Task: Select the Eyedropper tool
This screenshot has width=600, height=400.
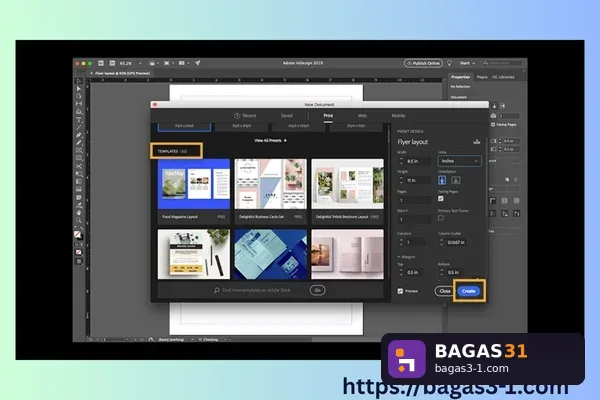Action: coord(79,205)
